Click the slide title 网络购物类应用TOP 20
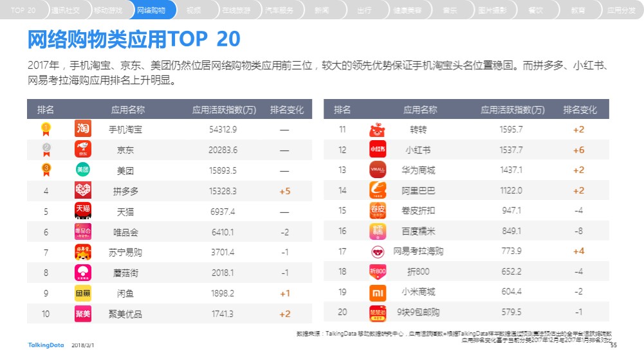This screenshot has height=362, width=644. point(134,39)
